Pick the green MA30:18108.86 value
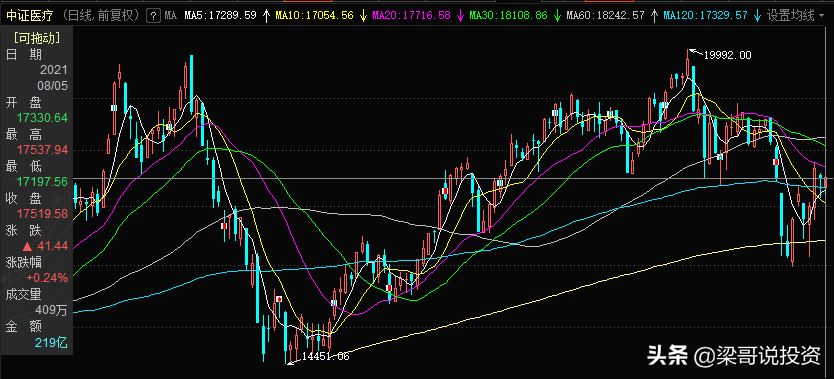Screen dimensions: 834x379 (507, 15)
